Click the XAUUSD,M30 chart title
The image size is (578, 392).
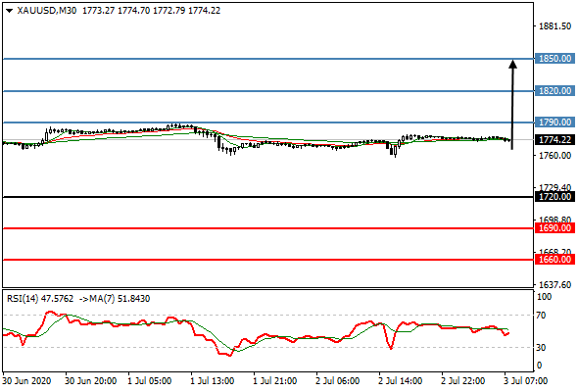point(47,11)
